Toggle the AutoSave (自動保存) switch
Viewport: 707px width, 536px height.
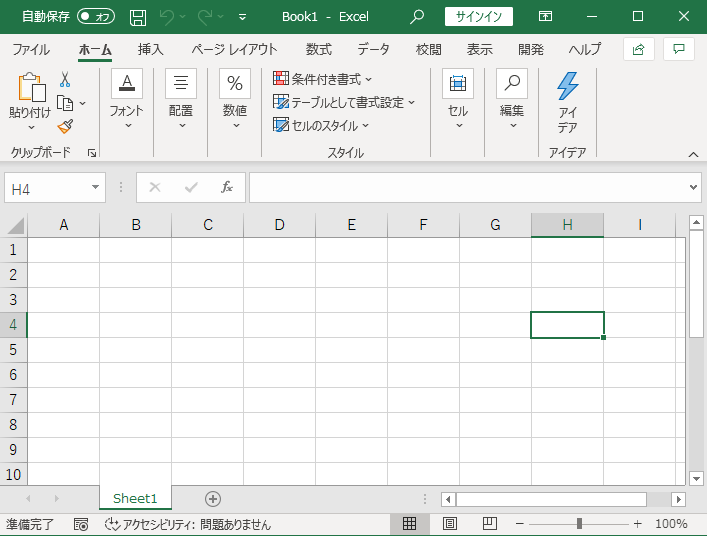pos(96,17)
